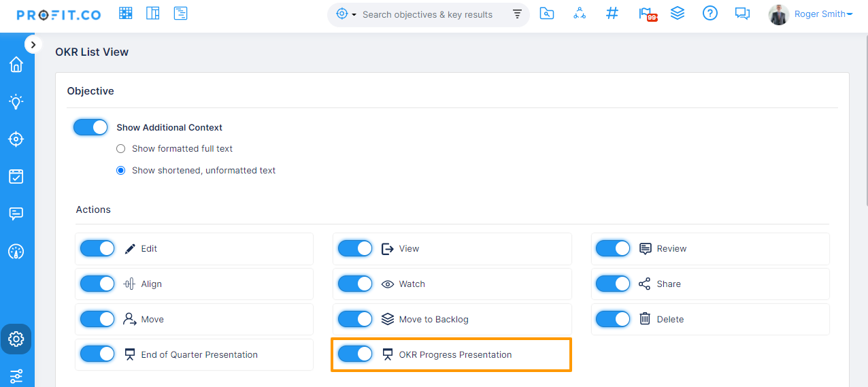
Task: Open the sliders preferences sidebar icon
Action: click(x=16, y=375)
